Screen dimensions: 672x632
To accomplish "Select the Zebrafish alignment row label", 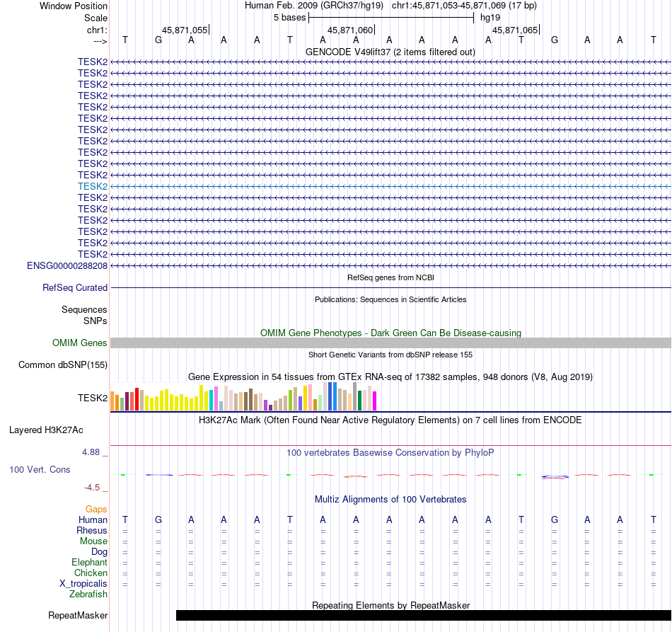I will point(88,594).
